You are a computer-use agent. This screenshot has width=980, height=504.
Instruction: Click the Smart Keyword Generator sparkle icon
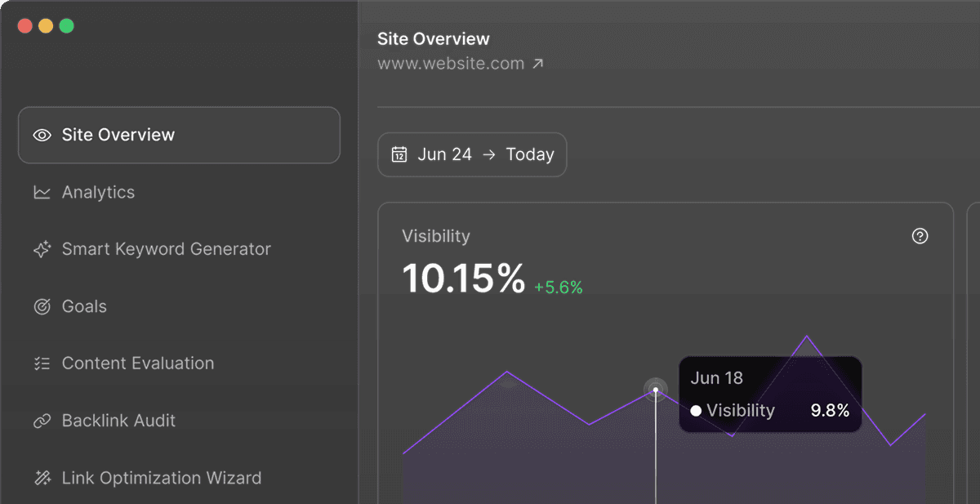click(x=42, y=250)
